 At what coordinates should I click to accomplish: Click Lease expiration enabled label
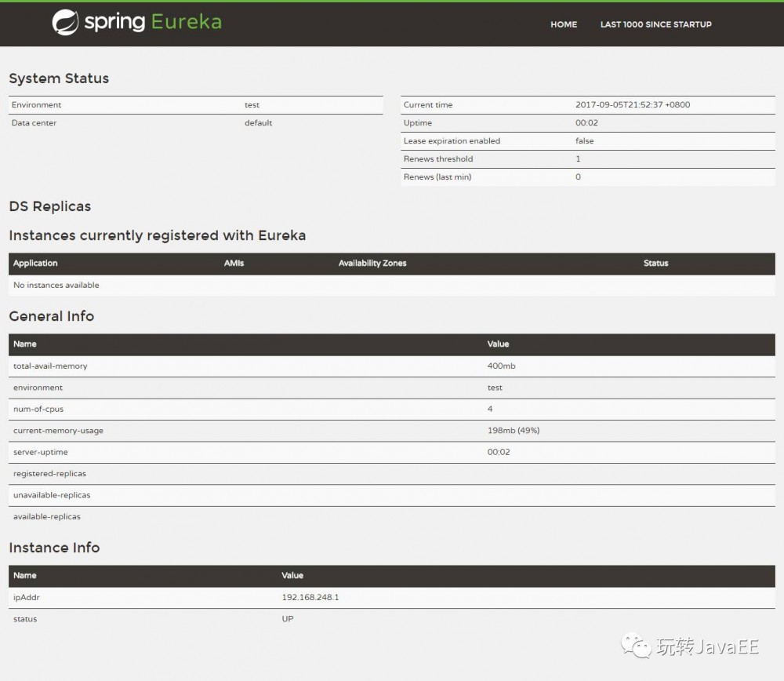[x=452, y=141]
